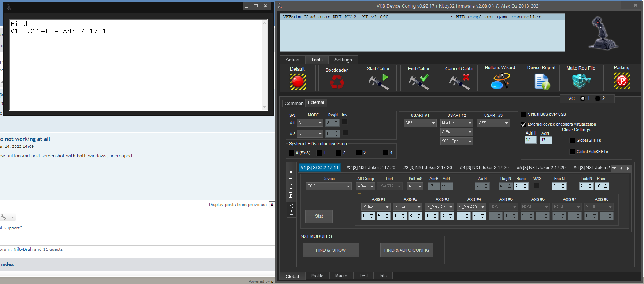Viewport: 644px width, 284px height.
Task: Click the Slave AdrL input field
Action: (x=546, y=140)
